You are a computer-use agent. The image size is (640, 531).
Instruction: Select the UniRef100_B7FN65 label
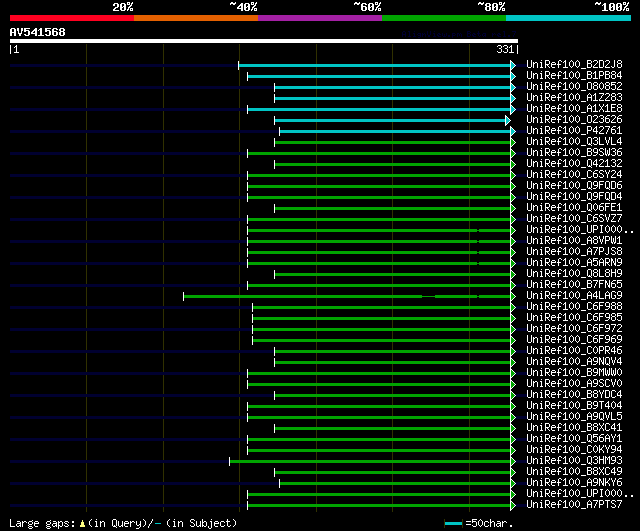(x=574, y=285)
